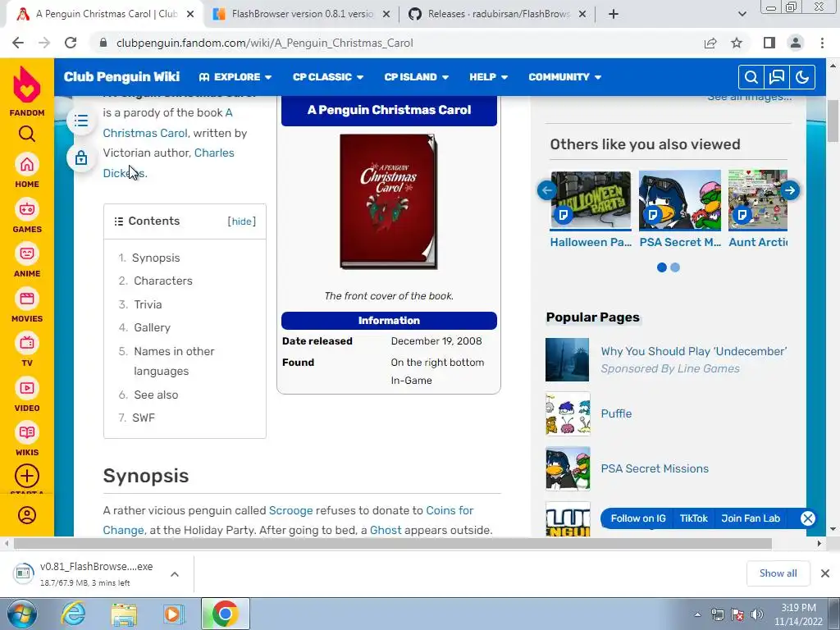The image size is (840, 630).
Task: Switch to Releases radubirsan/FlashBrowser tab
Action: point(497,14)
